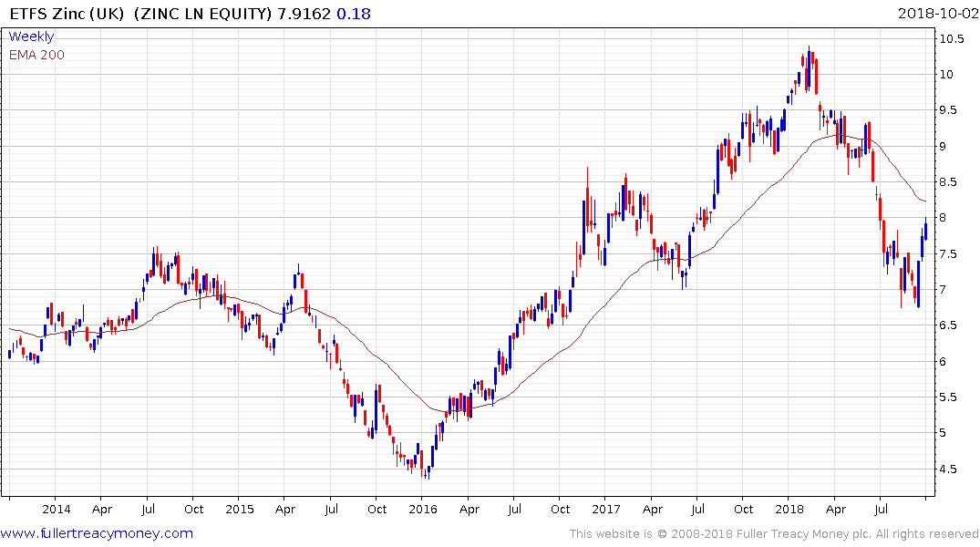Click the copyright notice text
The width and height of the screenshot is (980, 547).
pos(774,534)
